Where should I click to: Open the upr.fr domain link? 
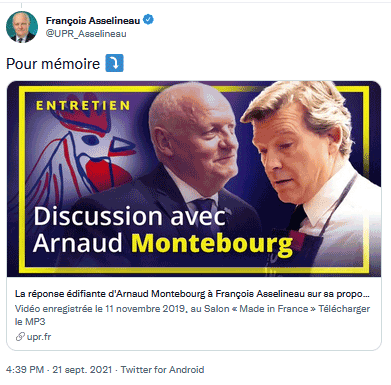(39, 337)
